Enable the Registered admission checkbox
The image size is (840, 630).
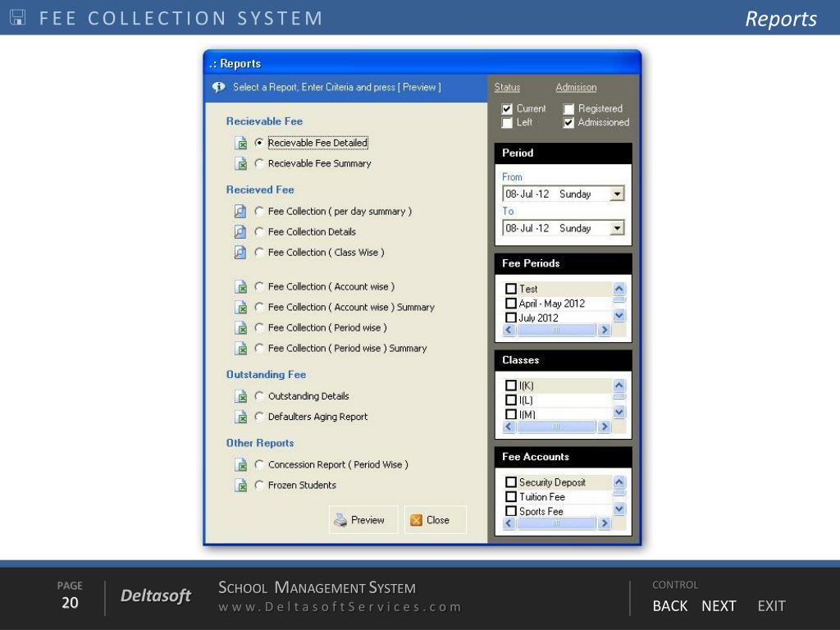click(x=568, y=109)
